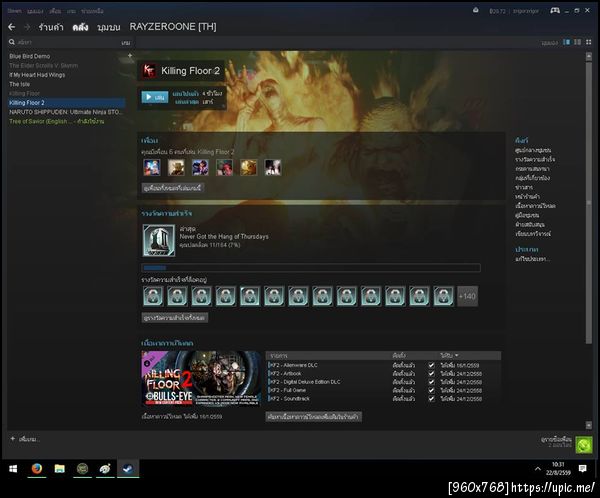
Task: Click the magnifier icon in library search
Action: tap(12, 42)
